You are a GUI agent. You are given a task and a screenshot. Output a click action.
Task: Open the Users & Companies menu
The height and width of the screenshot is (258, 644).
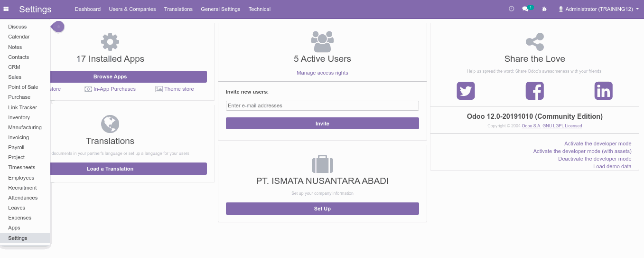(132, 9)
